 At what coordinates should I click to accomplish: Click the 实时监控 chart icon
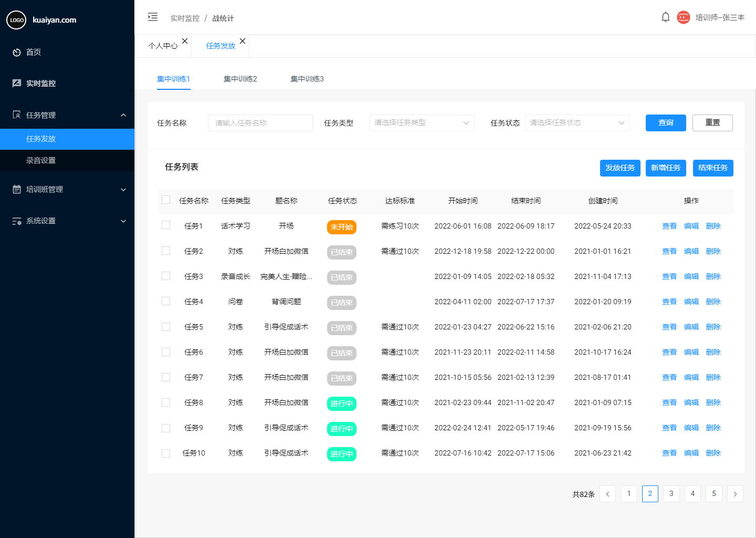point(17,83)
